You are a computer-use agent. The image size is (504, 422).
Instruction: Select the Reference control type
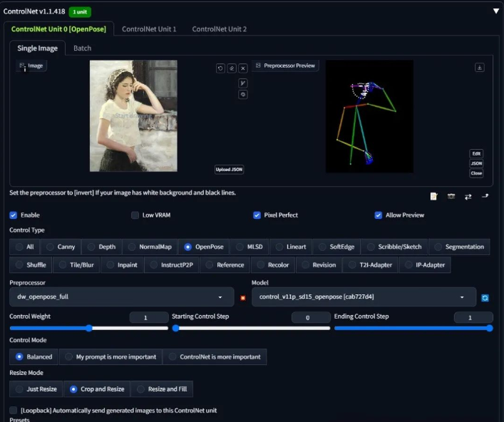coord(225,265)
